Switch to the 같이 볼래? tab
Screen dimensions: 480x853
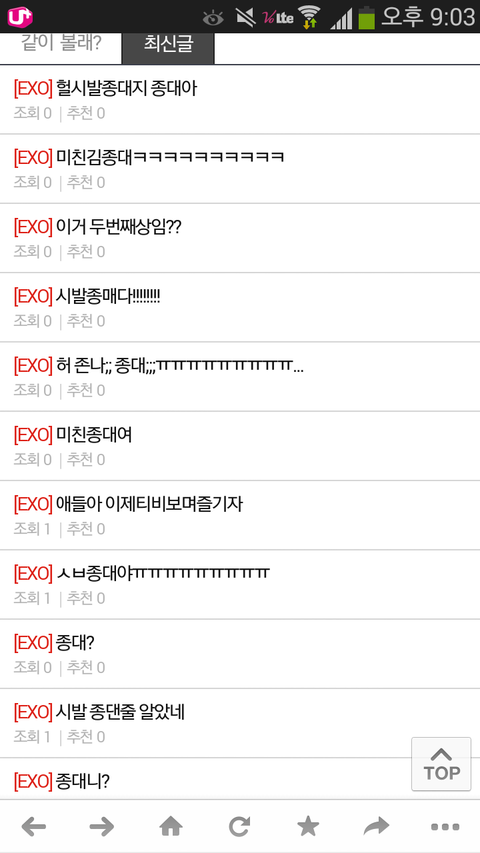click(x=61, y=45)
